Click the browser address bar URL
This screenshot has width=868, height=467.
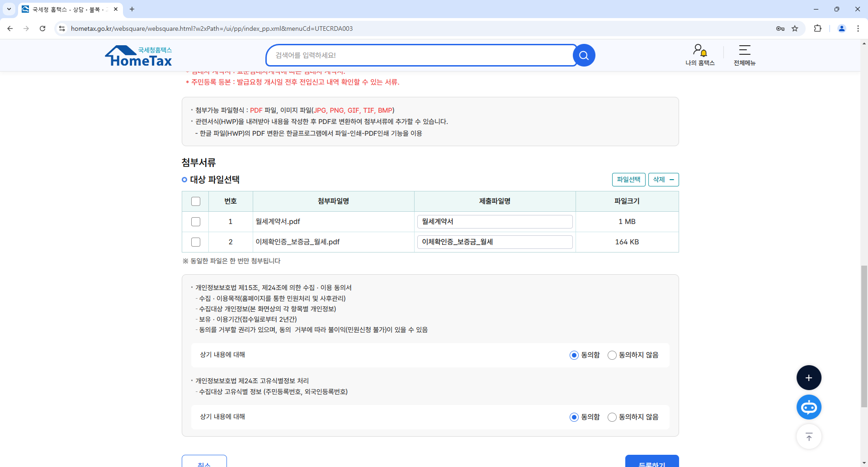(x=212, y=29)
